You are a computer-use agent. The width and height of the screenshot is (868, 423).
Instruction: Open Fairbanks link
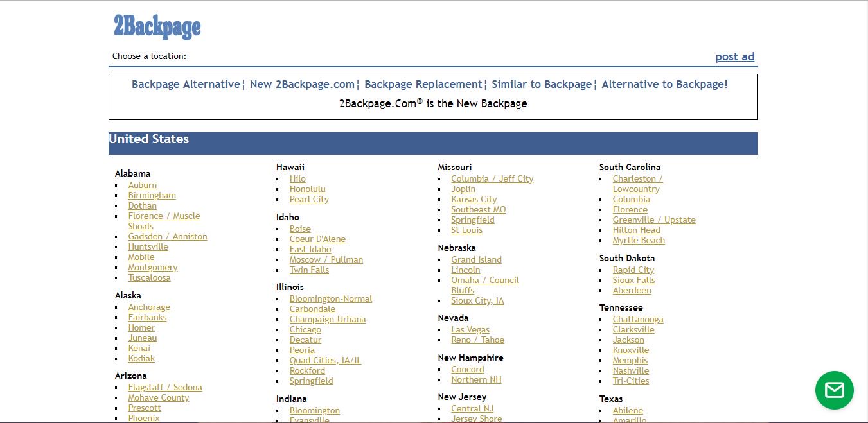147,317
